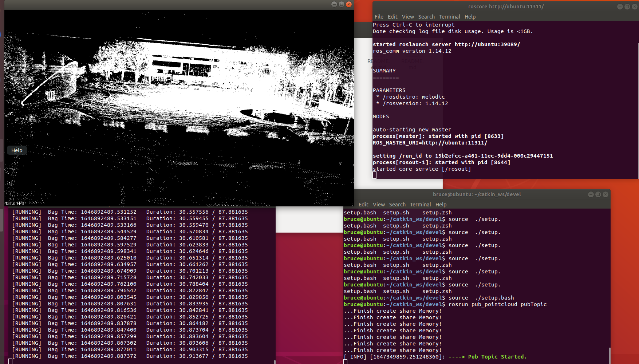Click rosbag row with Bag Time 1646892489.867302
The image size is (639, 364).
coord(130,343)
